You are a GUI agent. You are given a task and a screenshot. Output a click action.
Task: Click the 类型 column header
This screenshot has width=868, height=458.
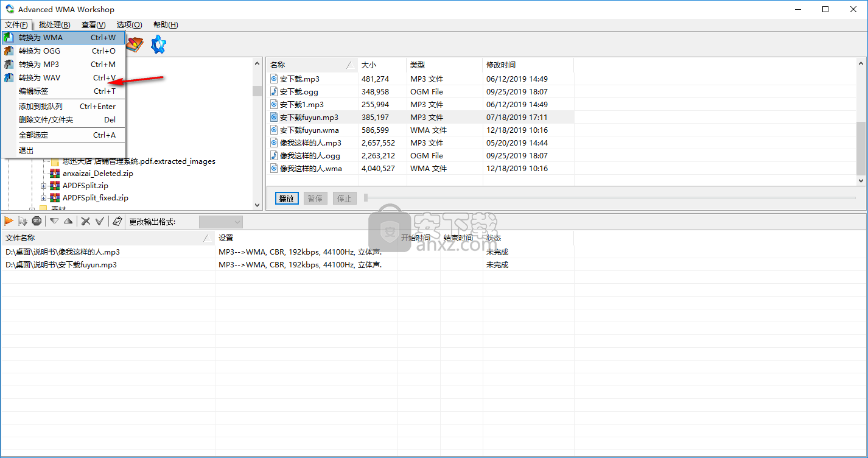[x=444, y=65]
